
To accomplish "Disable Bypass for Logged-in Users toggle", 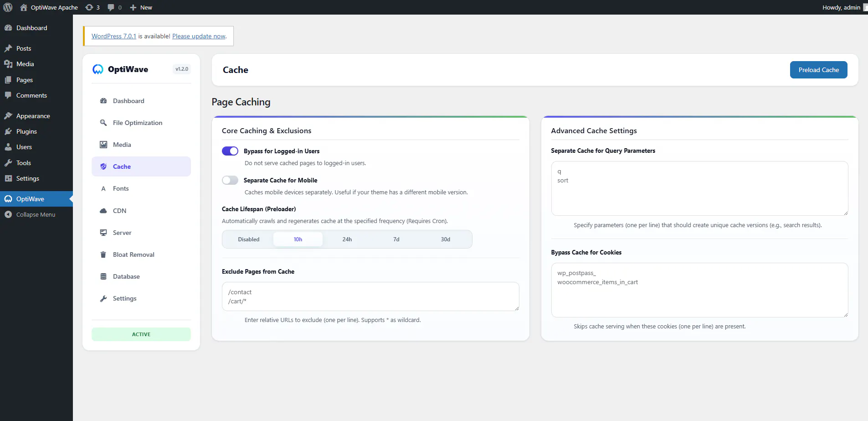I will pos(230,151).
